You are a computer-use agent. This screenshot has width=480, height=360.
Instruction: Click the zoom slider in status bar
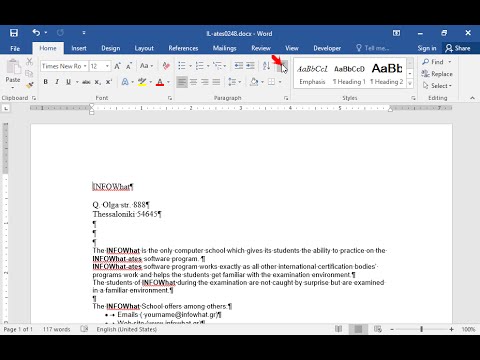click(422, 329)
